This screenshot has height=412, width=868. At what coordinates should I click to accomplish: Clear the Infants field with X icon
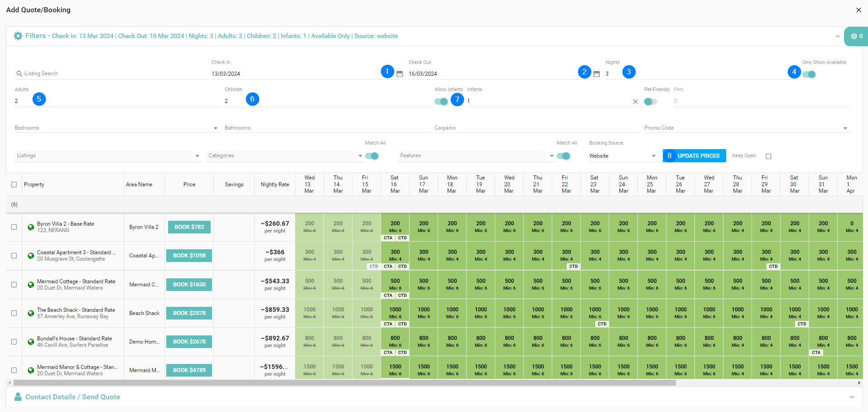[635, 102]
